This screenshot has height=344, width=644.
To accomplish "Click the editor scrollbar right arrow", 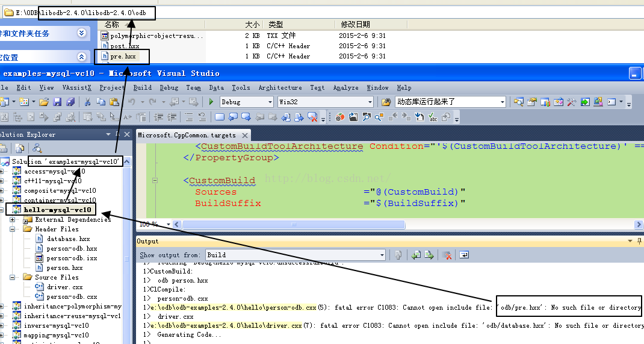I will point(638,224).
